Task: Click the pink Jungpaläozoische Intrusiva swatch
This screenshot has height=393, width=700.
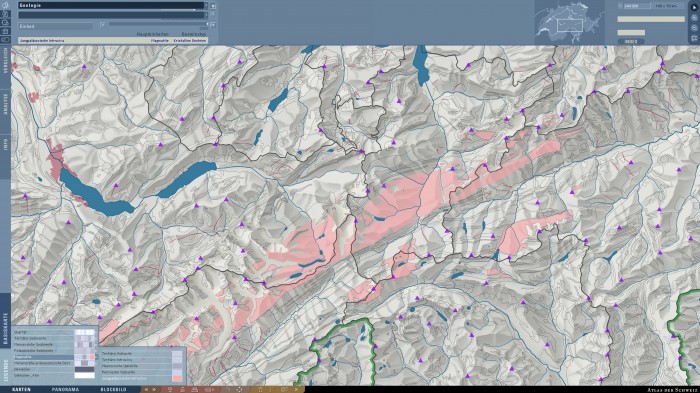Action: 177,379
